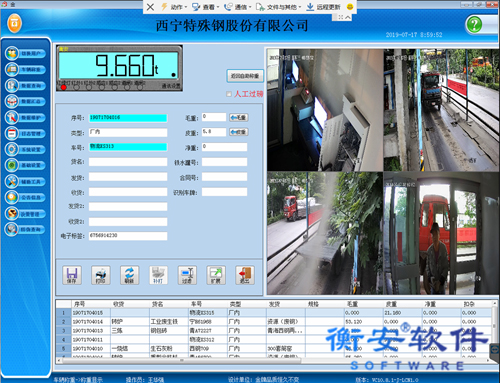
Task: Click the 打印 printer icon button
Action: pos(101,275)
